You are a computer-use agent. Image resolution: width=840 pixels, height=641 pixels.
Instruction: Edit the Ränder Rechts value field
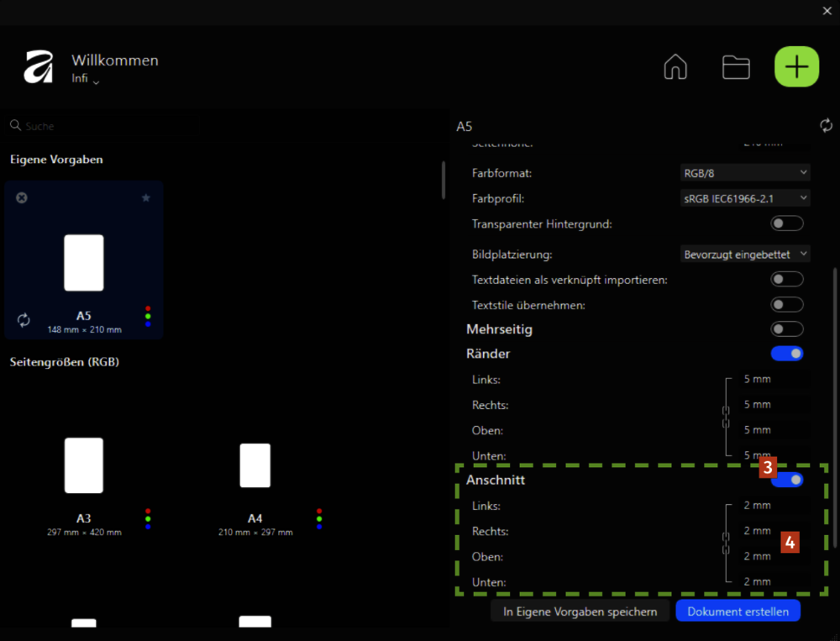774,404
